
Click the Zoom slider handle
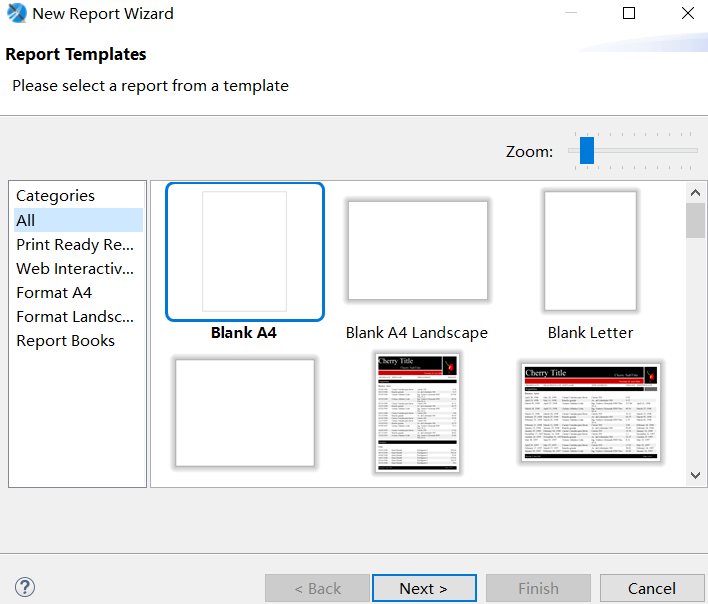tap(587, 150)
